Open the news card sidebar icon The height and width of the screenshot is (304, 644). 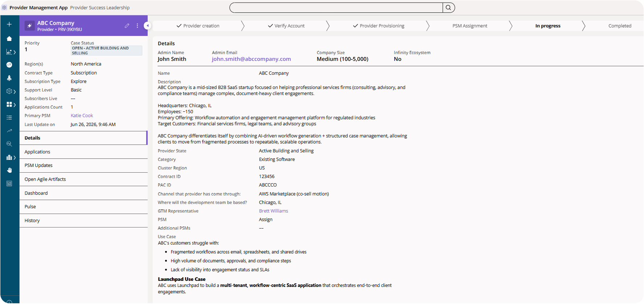[9, 184]
